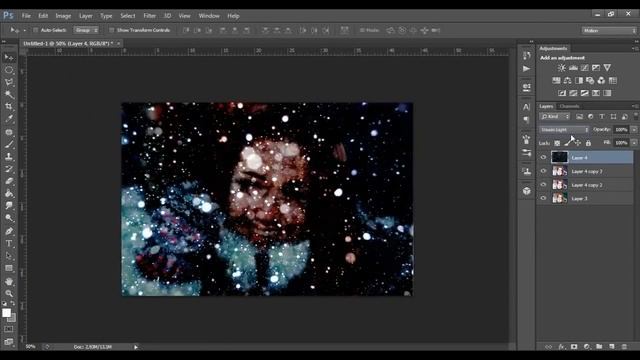Viewport: 640px width, 360px height.
Task: Click the Opacity value field
Action: [x=621, y=130]
